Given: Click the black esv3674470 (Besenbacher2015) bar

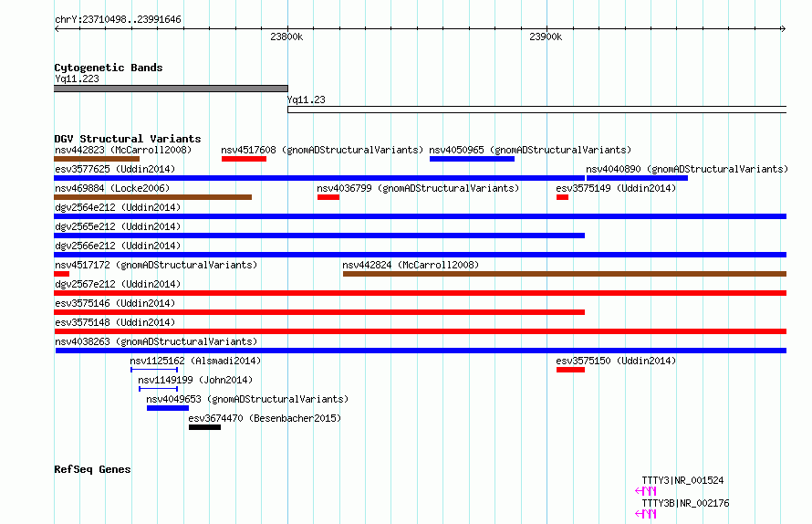Looking at the screenshot, I should pyautogui.click(x=204, y=427).
